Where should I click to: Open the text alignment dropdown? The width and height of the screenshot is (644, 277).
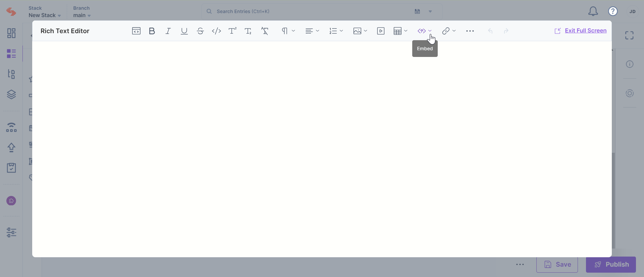312,31
